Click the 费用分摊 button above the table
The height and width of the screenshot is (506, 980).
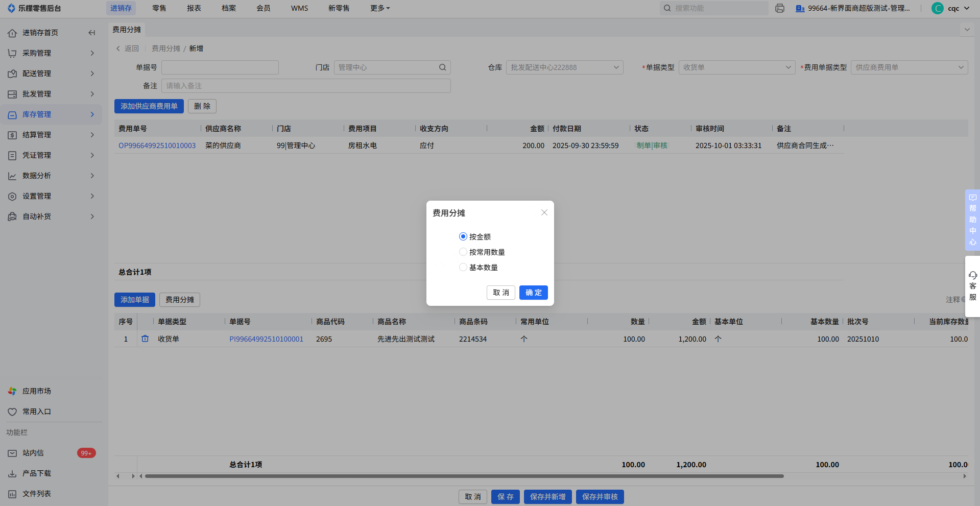coord(180,300)
